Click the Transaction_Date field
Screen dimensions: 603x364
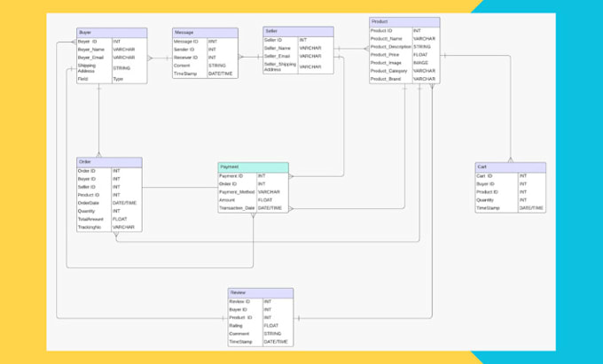click(237, 208)
